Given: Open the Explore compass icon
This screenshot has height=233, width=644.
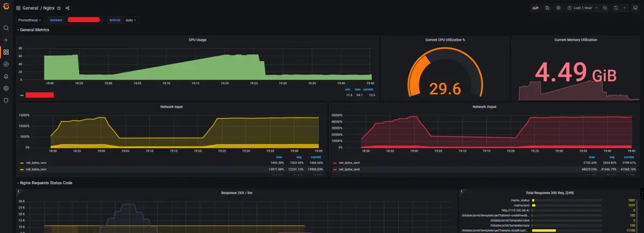Looking at the screenshot, I should [x=6, y=64].
